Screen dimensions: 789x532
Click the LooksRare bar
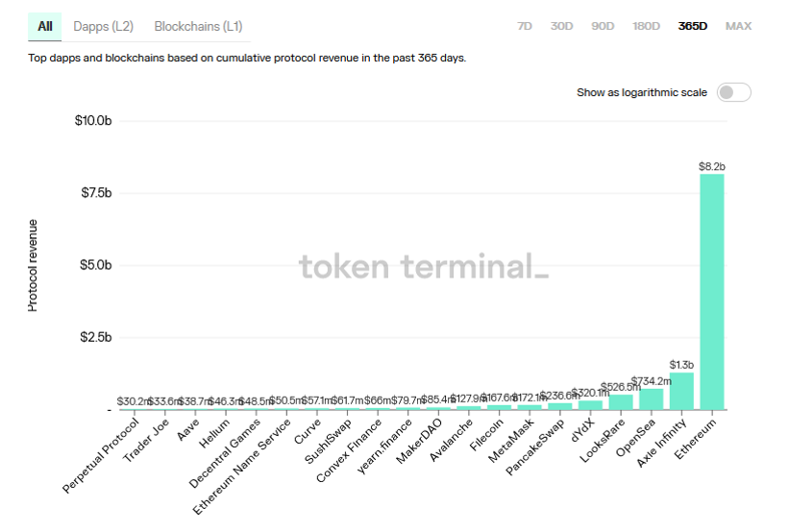(x=621, y=402)
